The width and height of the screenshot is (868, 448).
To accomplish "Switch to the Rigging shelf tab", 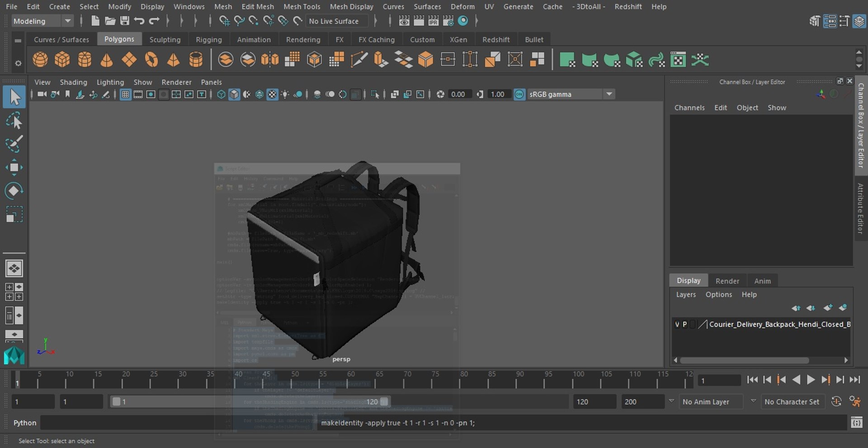I will [x=209, y=39].
